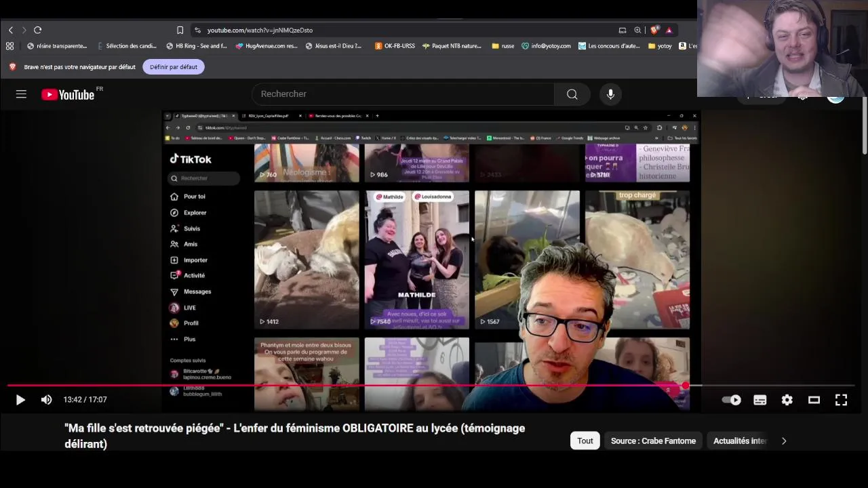Open the info@yotoy.com bookmark
This screenshot has height=488, width=868.
point(546,46)
